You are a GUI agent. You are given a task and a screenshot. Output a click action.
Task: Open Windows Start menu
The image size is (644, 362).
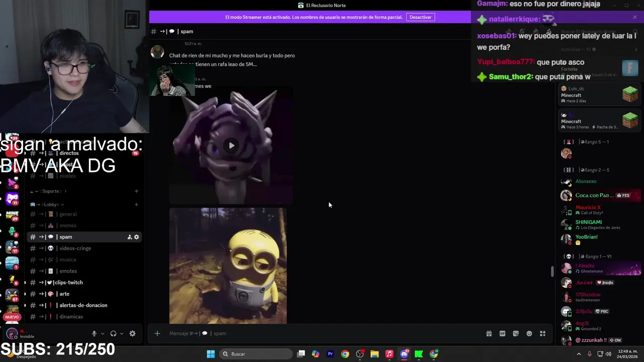point(211,354)
